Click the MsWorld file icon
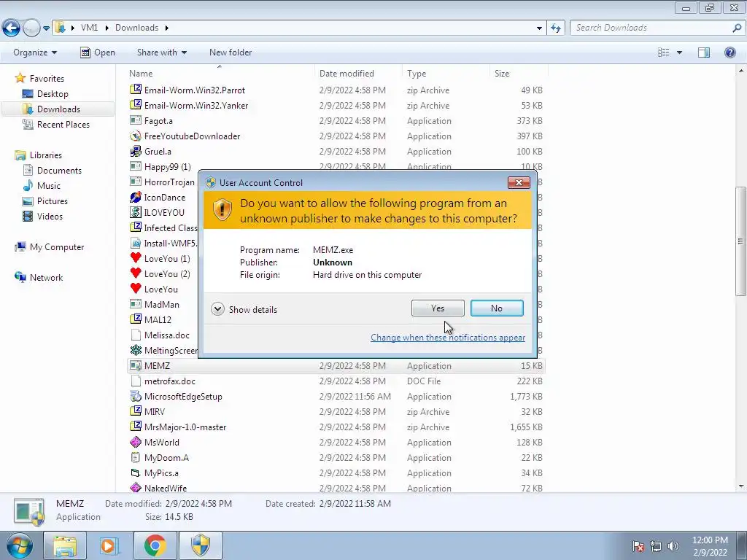The height and width of the screenshot is (560, 747). point(136,443)
